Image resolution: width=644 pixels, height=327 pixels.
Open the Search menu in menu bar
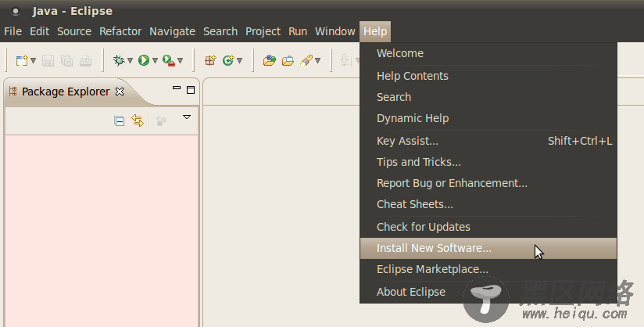click(x=220, y=31)
